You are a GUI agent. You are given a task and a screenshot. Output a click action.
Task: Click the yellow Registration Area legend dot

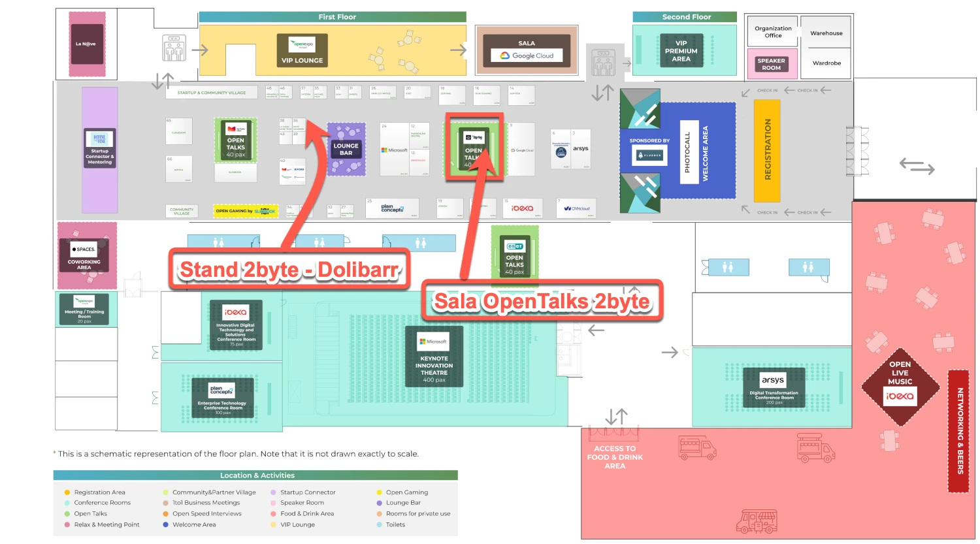67,492
